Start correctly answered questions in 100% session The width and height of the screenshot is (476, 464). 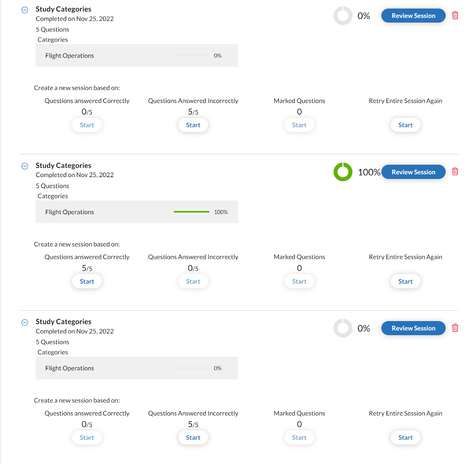click(x=87, y=281)
